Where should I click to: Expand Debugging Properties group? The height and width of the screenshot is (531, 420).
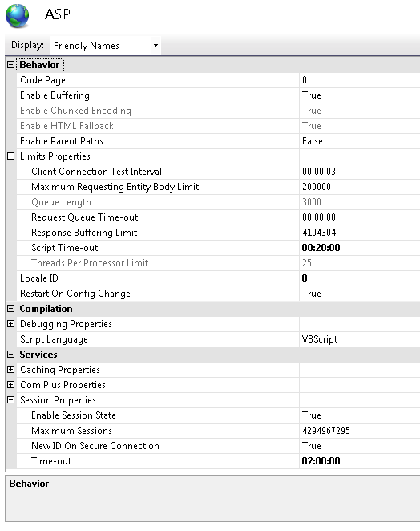click(11, 324)
